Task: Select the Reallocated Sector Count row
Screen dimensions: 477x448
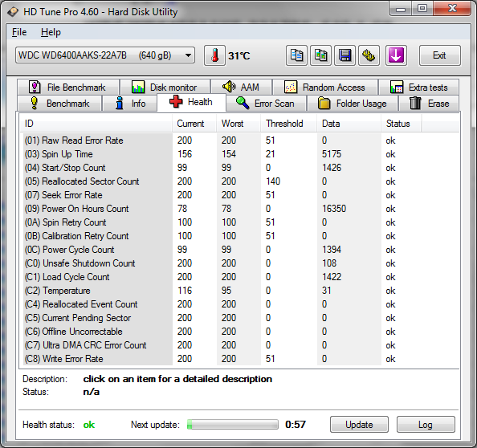Action: [240, 181]
